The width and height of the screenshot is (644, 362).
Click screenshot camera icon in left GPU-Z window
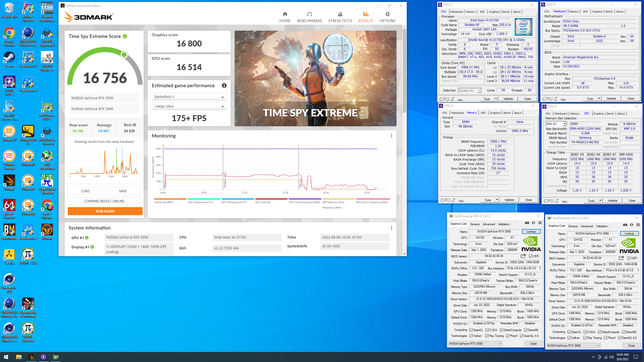click(527, 223)
